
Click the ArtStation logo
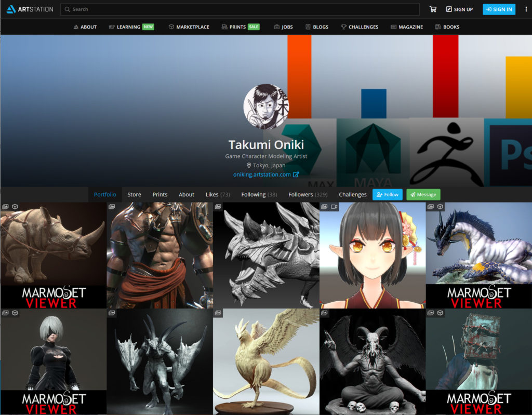pos(30,9)
